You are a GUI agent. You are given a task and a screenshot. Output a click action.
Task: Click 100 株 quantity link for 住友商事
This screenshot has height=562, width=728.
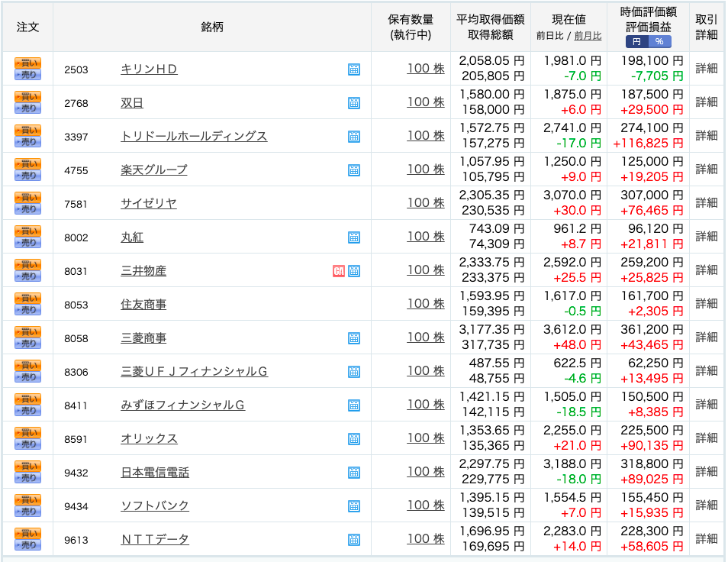point(426,304)
